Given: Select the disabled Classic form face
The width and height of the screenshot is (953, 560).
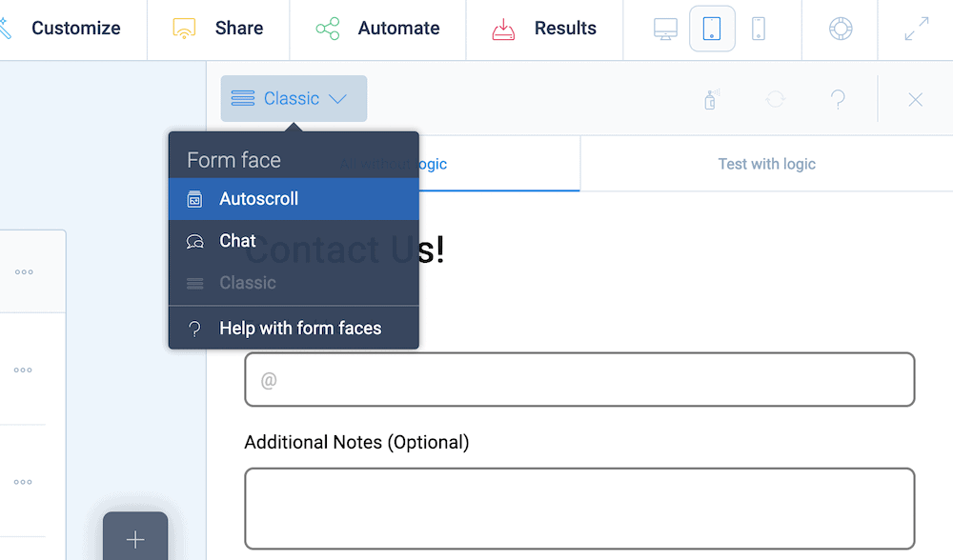Looking at the screenshot, I should (x=294, y=283).
